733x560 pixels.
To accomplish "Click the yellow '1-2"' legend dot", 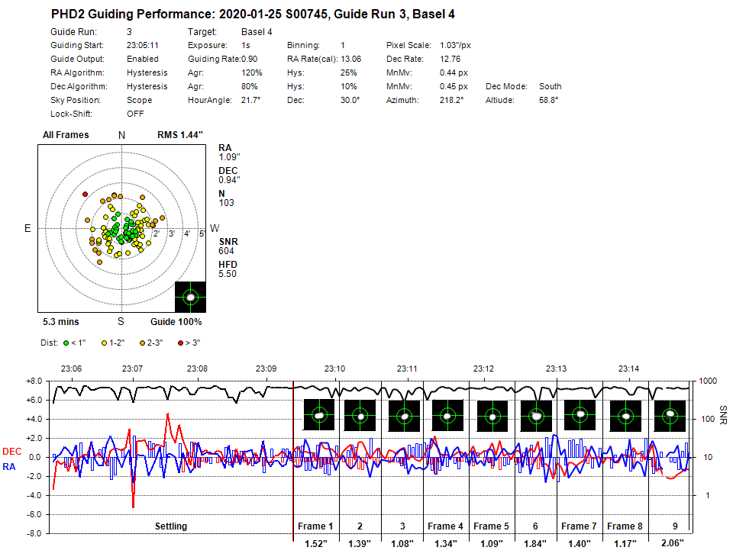I will pyautogui.click(x=105, y=343).
